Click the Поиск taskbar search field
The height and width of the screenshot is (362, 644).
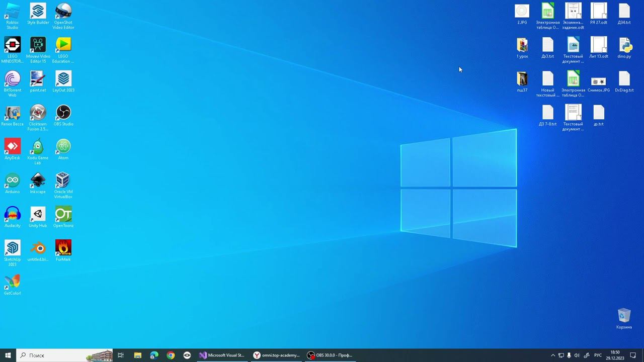[64, 355]
